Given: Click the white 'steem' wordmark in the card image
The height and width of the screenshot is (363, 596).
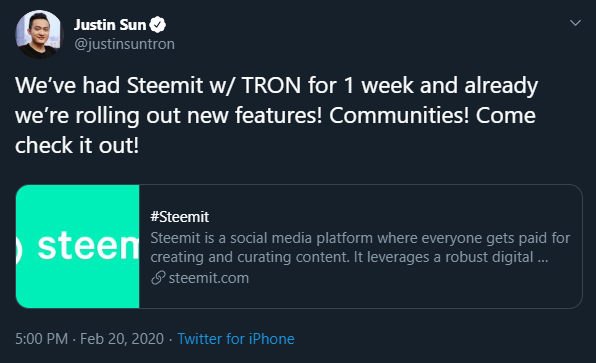Looking at the screenshot, I should (88, 246).
